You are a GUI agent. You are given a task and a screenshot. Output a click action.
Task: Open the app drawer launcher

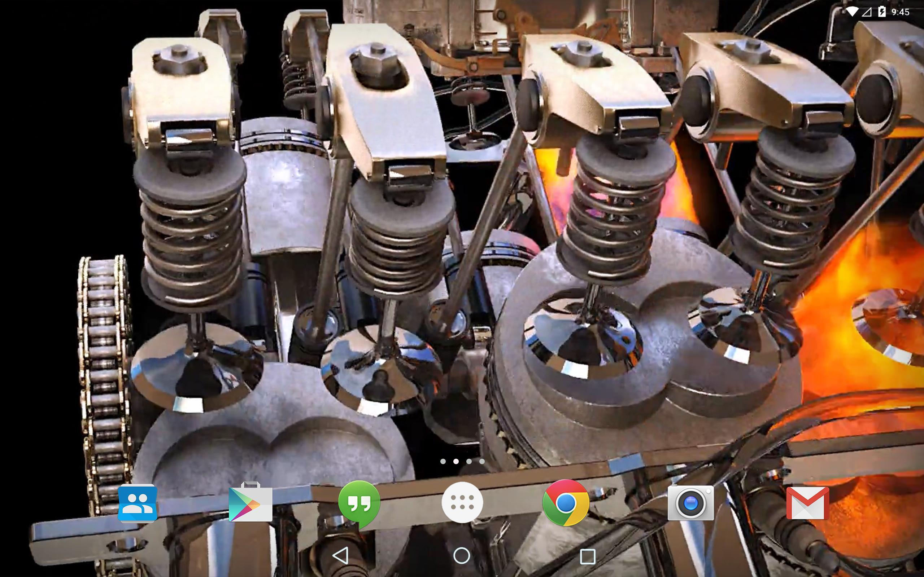click(x=462, y=502)
